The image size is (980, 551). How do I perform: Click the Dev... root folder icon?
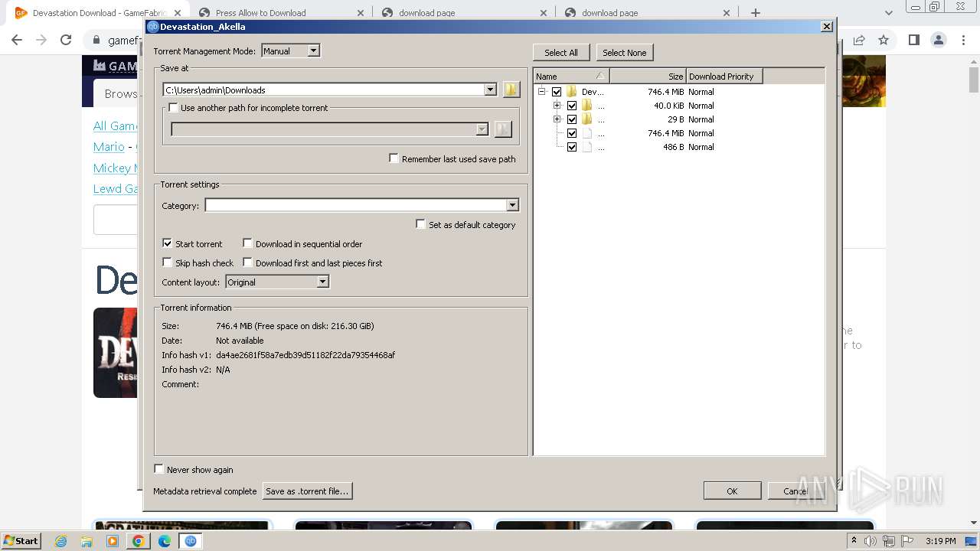[x=571, y=92]
